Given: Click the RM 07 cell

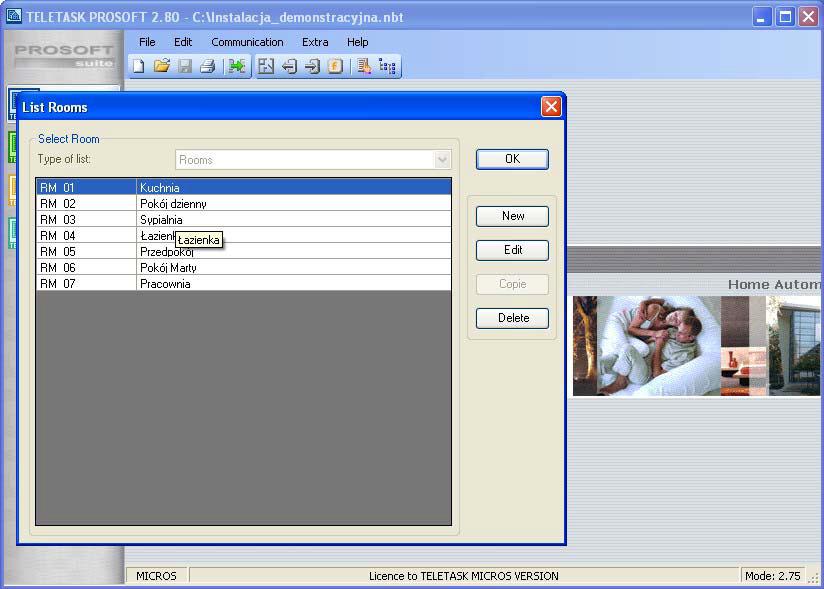Looking at the screenshot, I should coord(86,284).
